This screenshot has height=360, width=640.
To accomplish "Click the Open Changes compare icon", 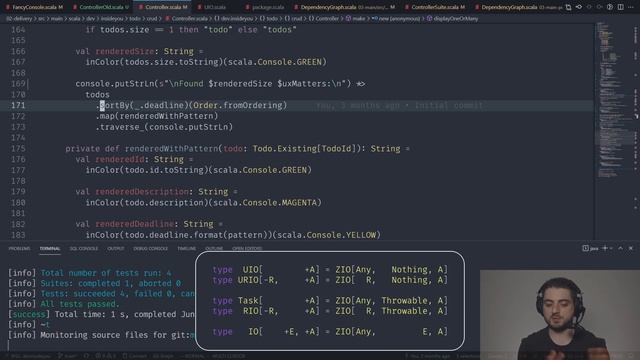I will tap(568, 7).
